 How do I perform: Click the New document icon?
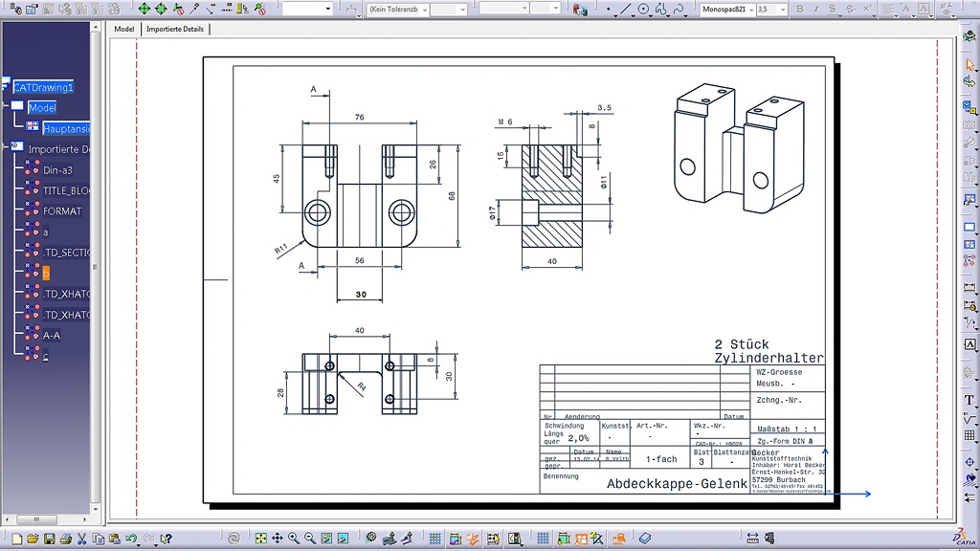click(16, 539)
